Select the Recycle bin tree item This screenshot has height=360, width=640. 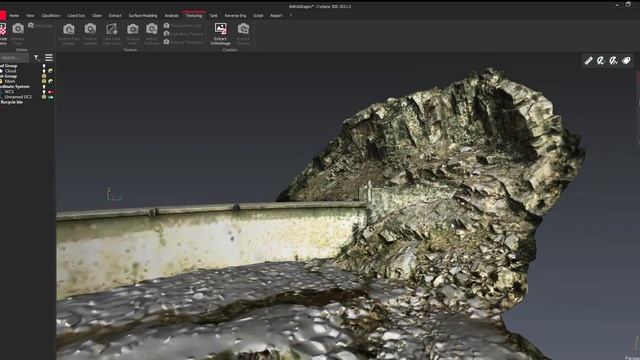[11, 102]
